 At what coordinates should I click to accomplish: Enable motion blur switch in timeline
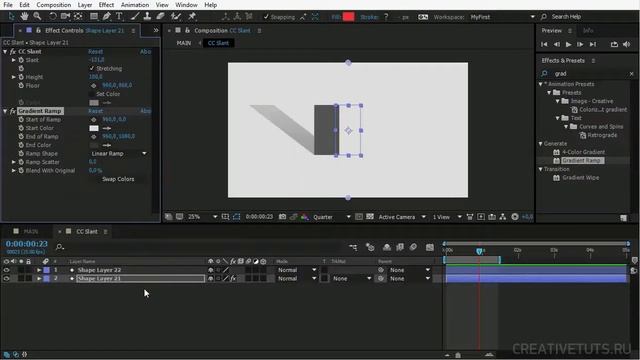pyautogui.click(x=413, y=247)
